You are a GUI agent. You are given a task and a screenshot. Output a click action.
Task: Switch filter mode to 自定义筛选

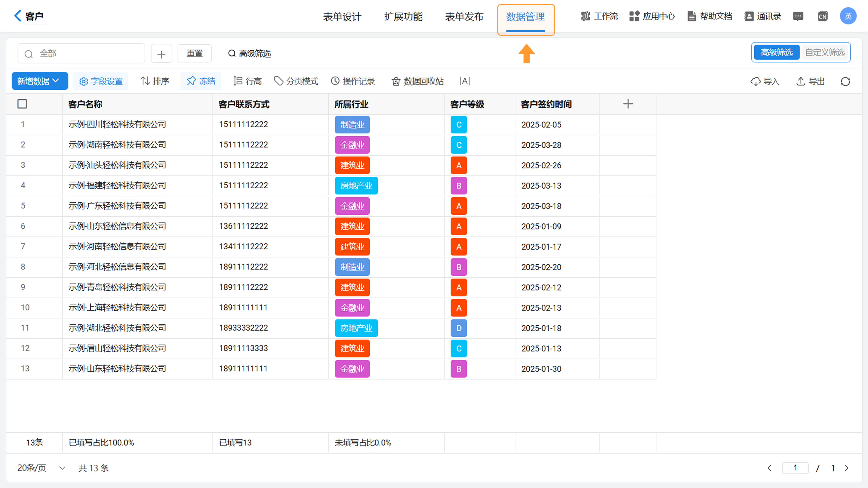[825, 52]
